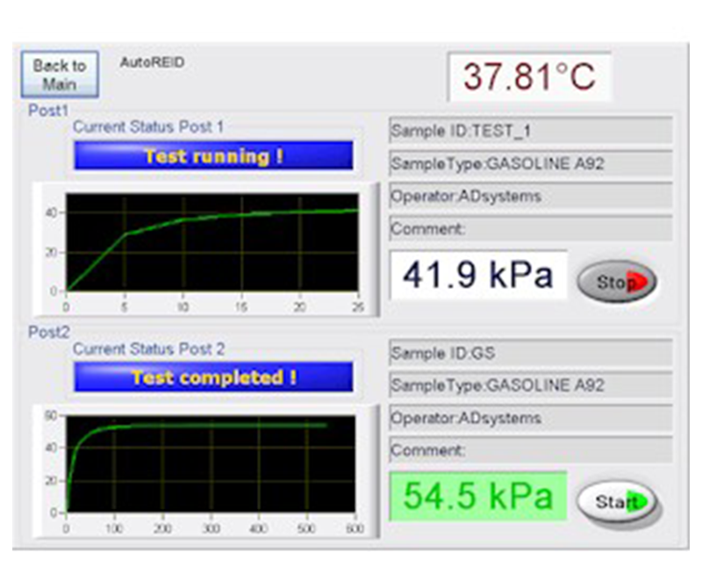Click the Post 2 Operator:ADsystems field

pyautogui.click(x=530, y=418)
